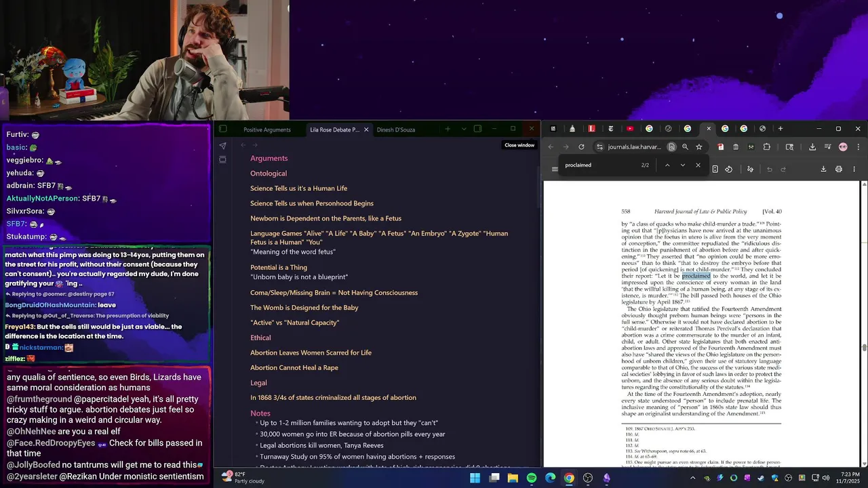Open Chrome media controls

tap(828, 146)
